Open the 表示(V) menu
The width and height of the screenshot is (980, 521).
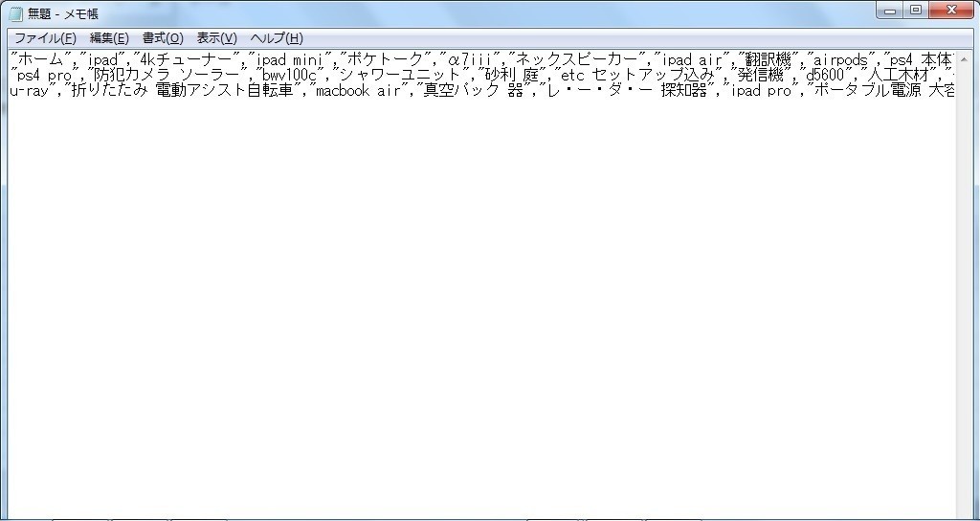coord(217,38)
